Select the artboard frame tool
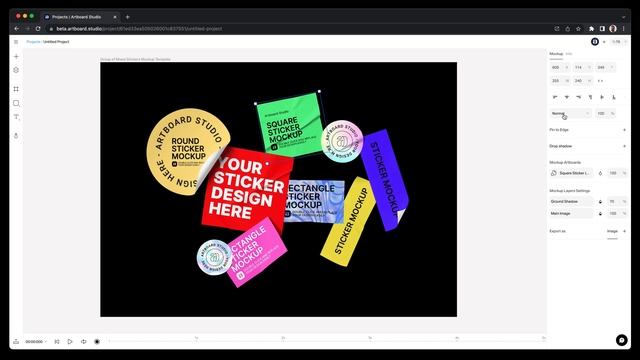This screenshot has height=360, width=640. [16, 89]
